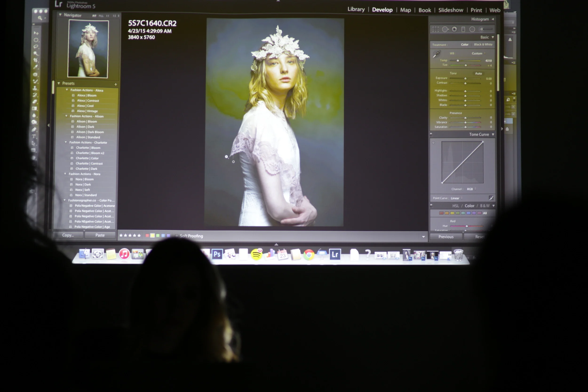
Task: Select the Eyedropper tool in background Photoshop toolbar
Action: [x=36, y=67]
